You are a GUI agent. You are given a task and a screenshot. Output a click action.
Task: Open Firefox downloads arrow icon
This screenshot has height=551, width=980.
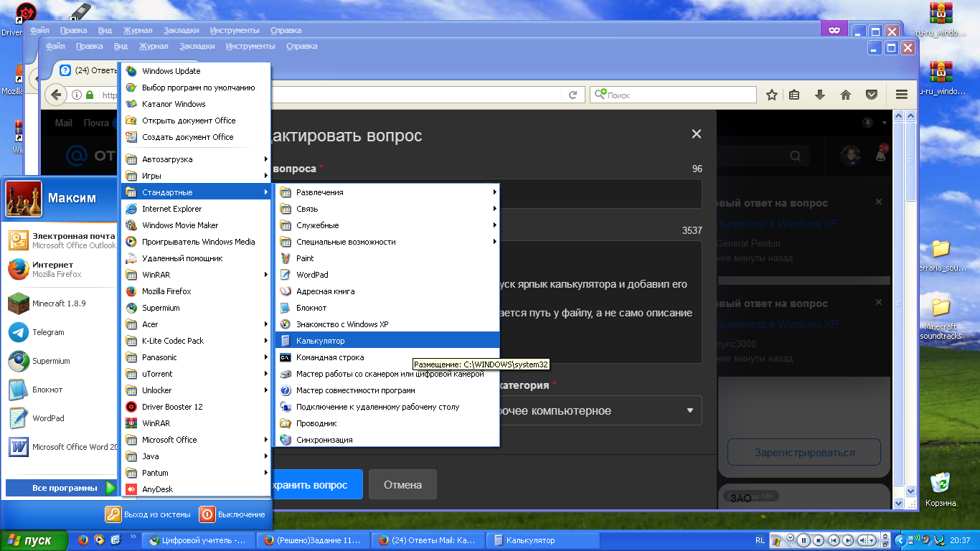click(x=820, y=95)
